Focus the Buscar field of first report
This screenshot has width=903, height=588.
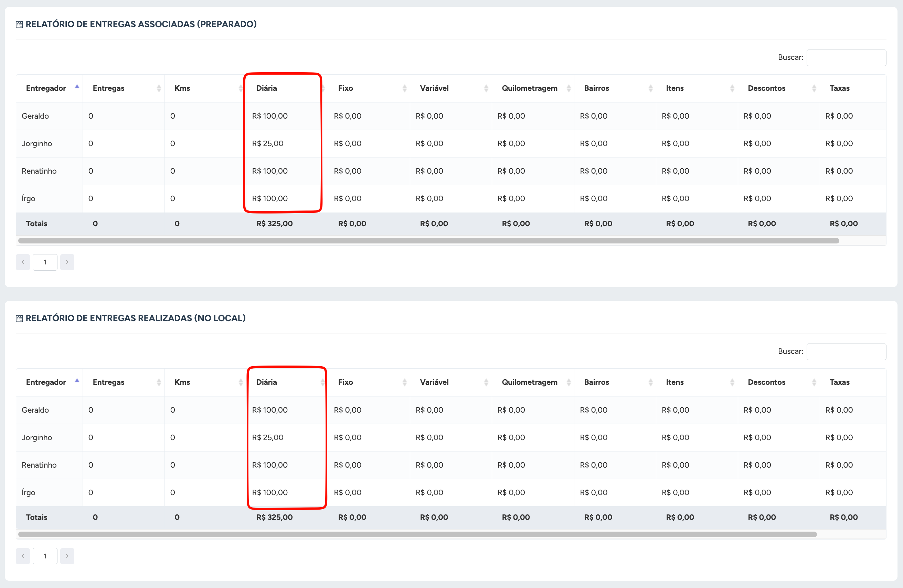(x=846, y=58)
